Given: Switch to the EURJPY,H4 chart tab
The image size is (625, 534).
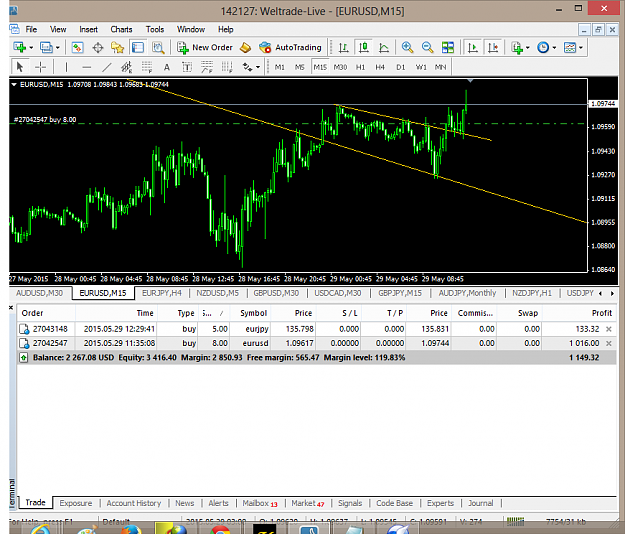Looking at the screenshot, I should pos(161,293).
